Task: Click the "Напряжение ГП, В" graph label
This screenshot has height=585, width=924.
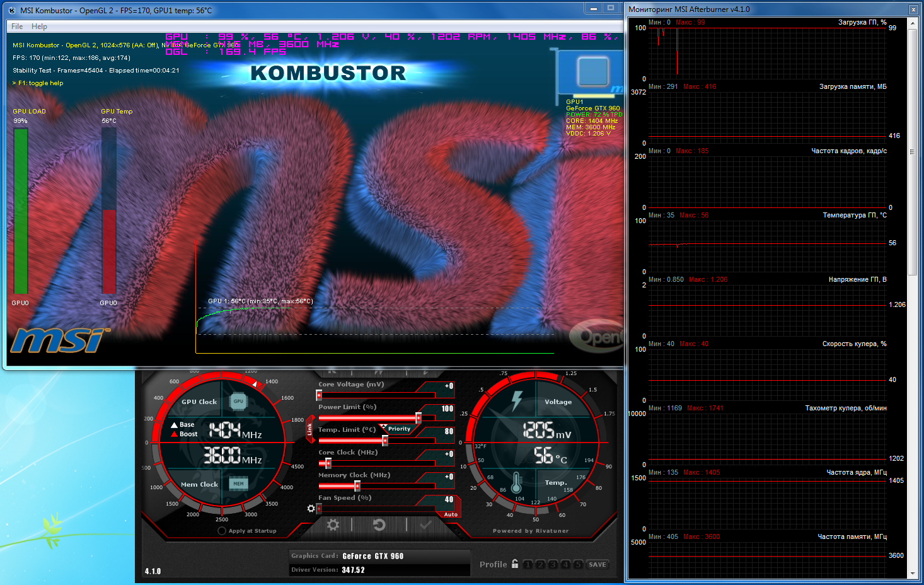Action: click(x=858, y=279)
